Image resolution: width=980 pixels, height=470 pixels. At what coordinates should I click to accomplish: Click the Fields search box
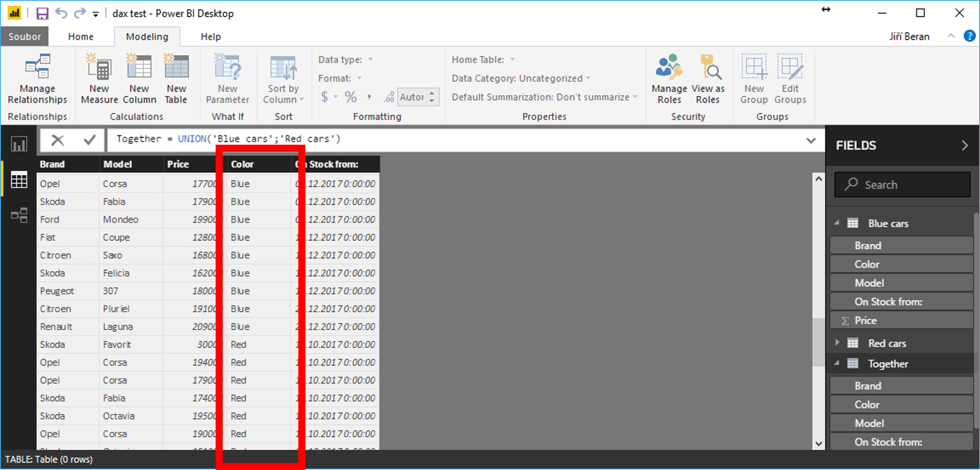902,184
